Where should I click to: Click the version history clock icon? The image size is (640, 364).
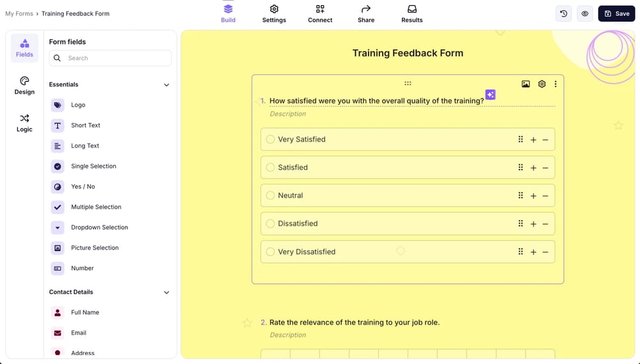click(x=564, y=13)
